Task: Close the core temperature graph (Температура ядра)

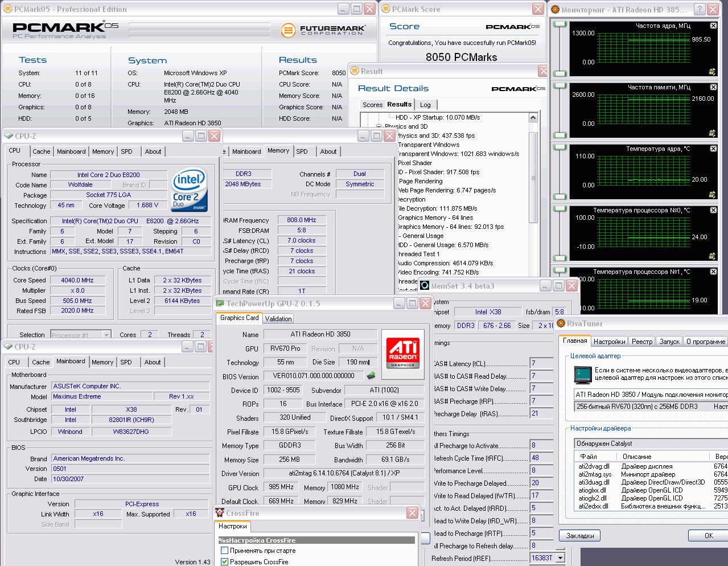Action: point(713,149)
